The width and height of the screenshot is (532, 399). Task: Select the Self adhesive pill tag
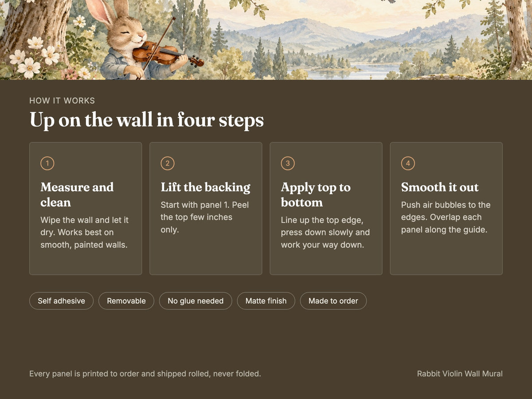(x=61, y=301)
